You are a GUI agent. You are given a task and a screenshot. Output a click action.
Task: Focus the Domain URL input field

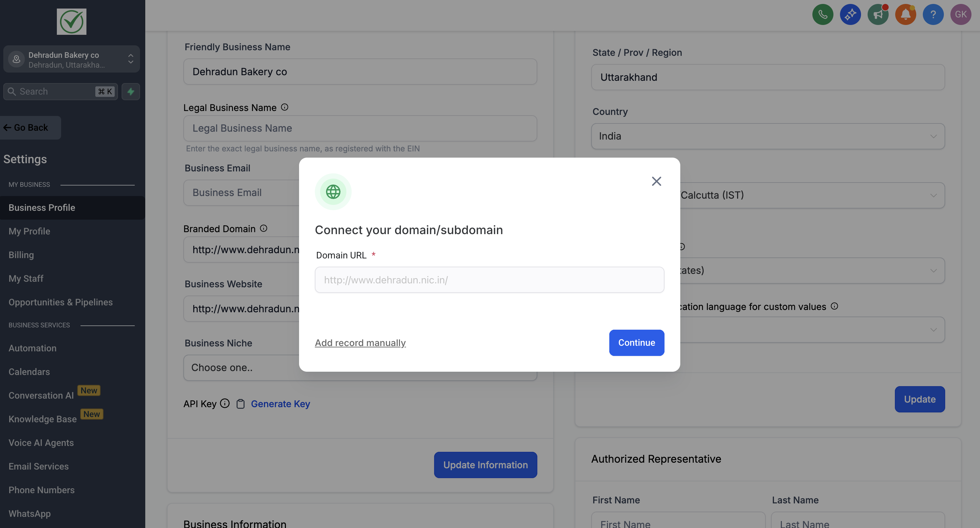click(x=489, y=280)
